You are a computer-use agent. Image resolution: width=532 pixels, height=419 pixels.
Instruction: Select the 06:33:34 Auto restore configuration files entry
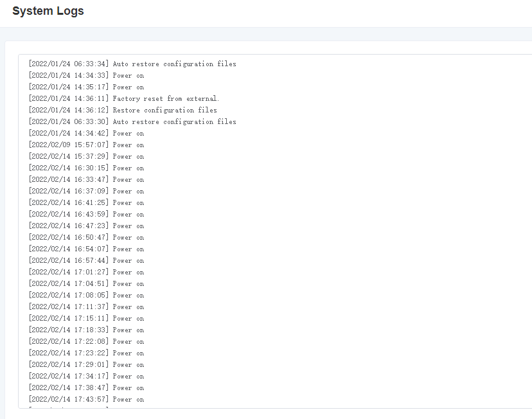pyautogui.click(x=132, y=64)
